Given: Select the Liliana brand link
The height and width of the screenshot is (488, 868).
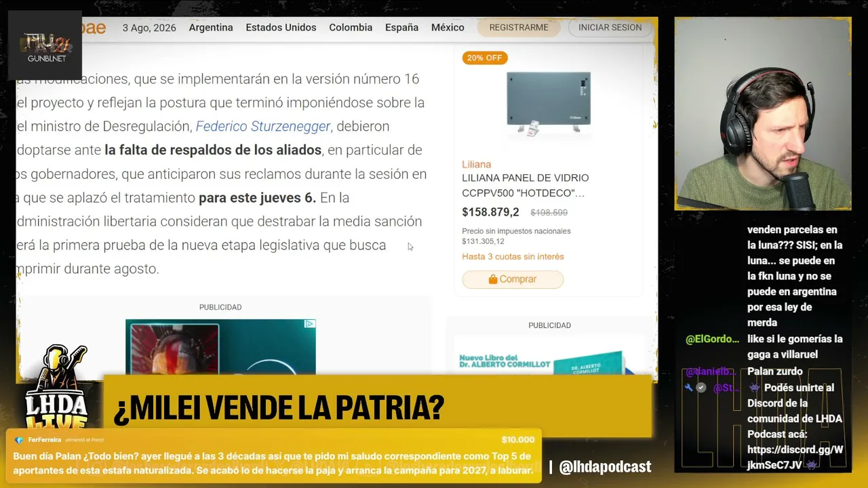Looking at the screenshot, I should pyautogui.click(x=476, y=164).
